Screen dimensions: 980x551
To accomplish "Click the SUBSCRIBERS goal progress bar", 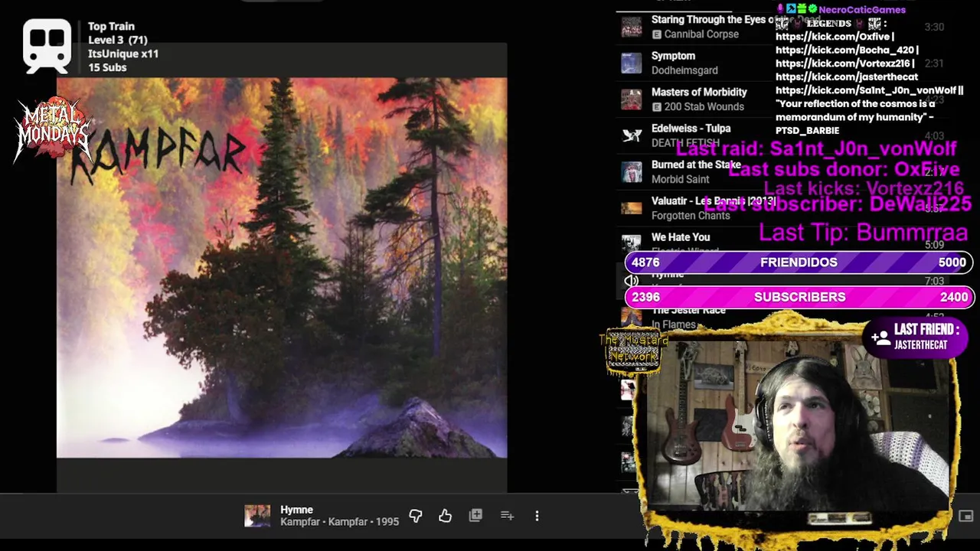I will (799, 297).
